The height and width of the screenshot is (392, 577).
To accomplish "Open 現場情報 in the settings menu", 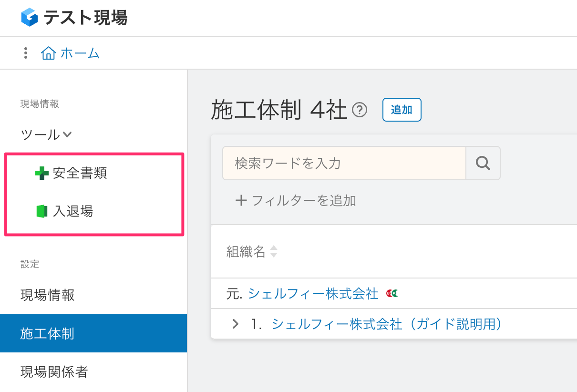I will coord(48,295).
